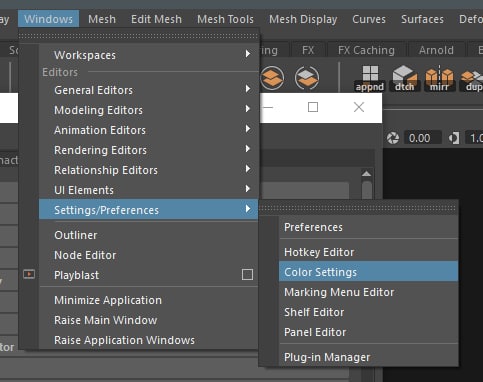This screenshot has height=382, width=483.
Task: Open the Plug-in Manager
Action: click(369, 357)
